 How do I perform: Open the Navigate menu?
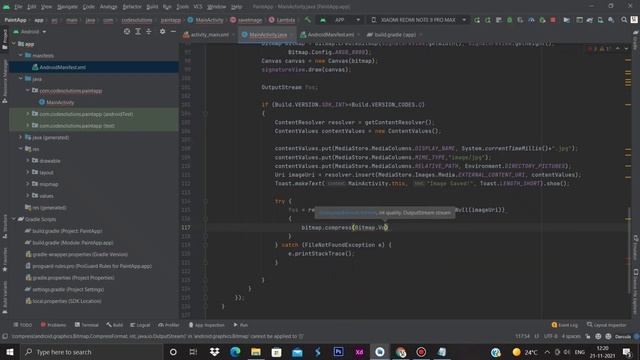[67, 7]
